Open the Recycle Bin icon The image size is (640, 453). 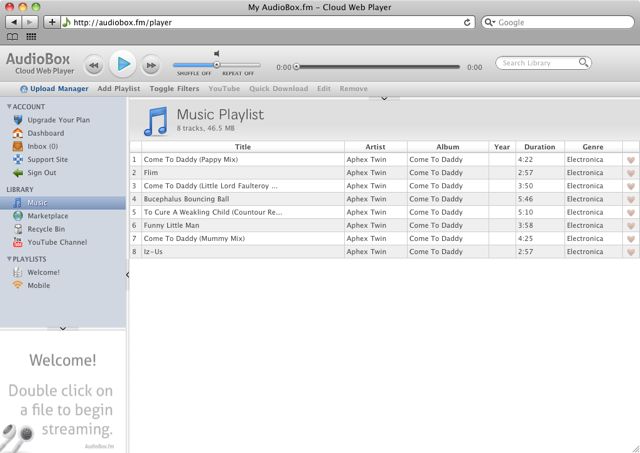(18, 229)
